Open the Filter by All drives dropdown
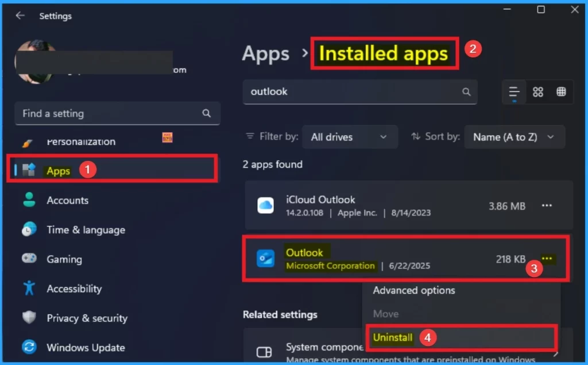The image size is (588, 365). (350, 137)
